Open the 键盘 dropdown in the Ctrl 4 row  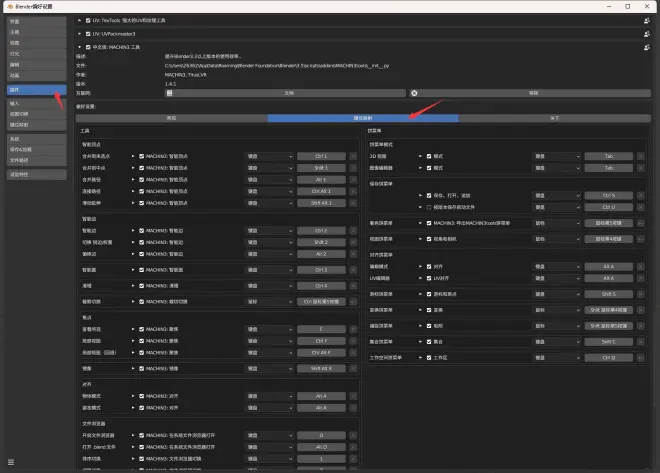tap(269, 286)
